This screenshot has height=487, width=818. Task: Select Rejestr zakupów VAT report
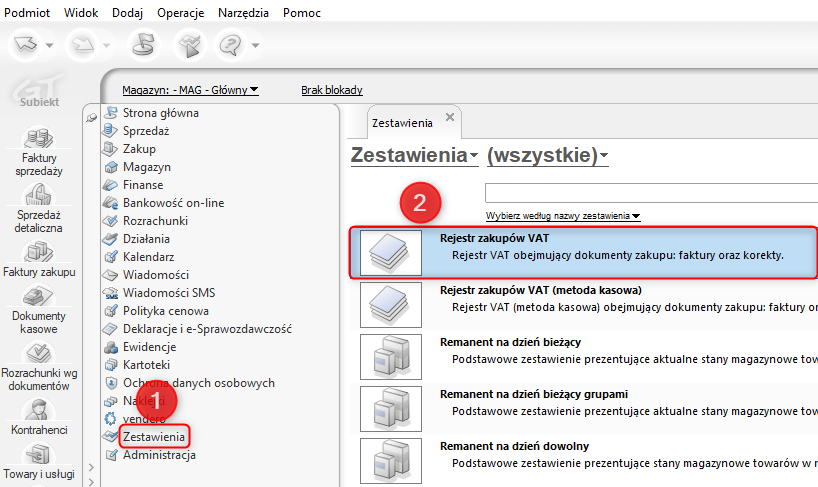coord(583,253)
